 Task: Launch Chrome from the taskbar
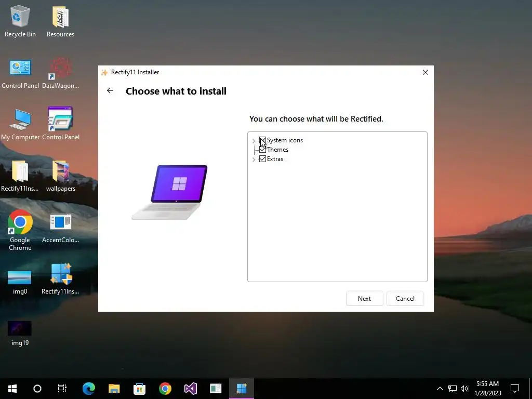(x=165, y=389)
